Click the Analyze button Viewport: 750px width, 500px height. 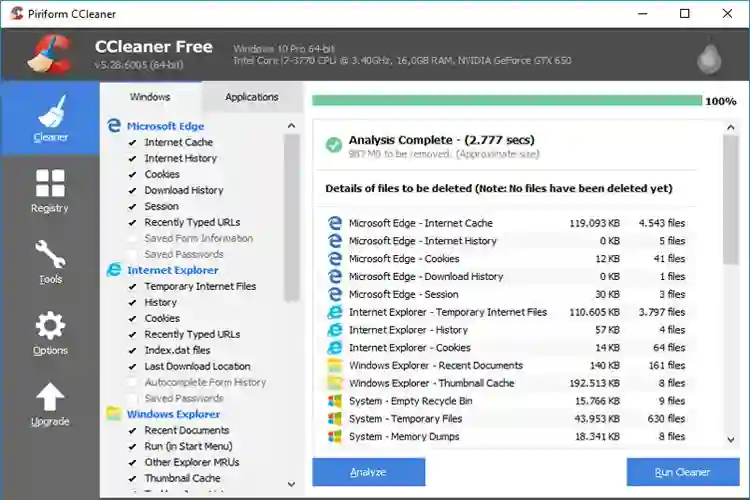coord(369,472)
